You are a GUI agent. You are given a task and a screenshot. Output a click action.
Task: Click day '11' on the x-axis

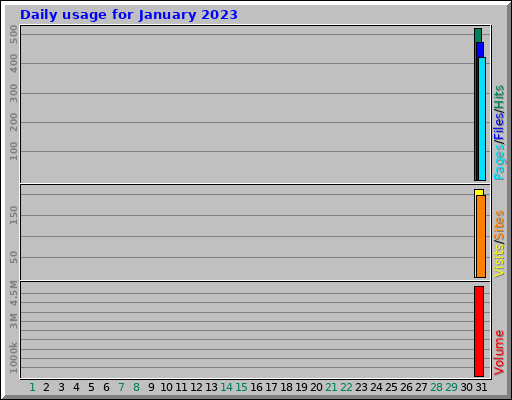[x=181, y=387]
